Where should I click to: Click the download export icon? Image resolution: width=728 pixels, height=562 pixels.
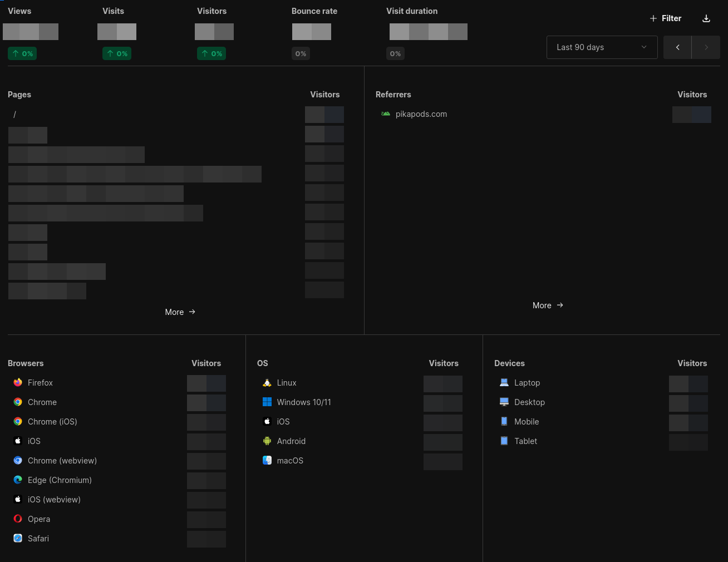point(706,18)
